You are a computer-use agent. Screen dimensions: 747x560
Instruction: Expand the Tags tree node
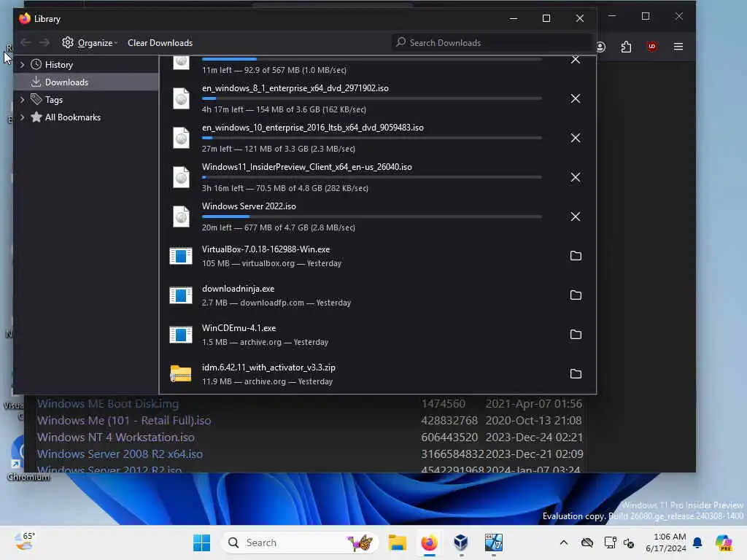[22, 99]
